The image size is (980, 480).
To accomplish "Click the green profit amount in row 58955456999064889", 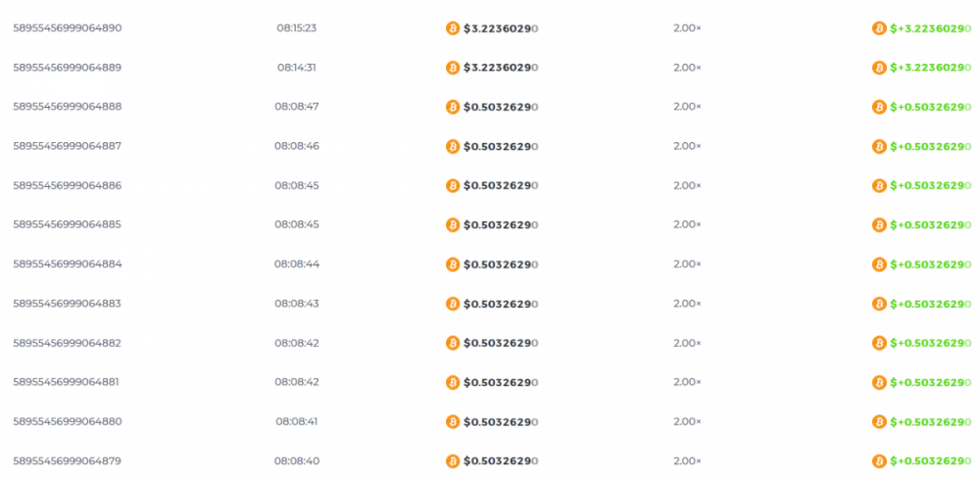I will (x=930, y=68).
